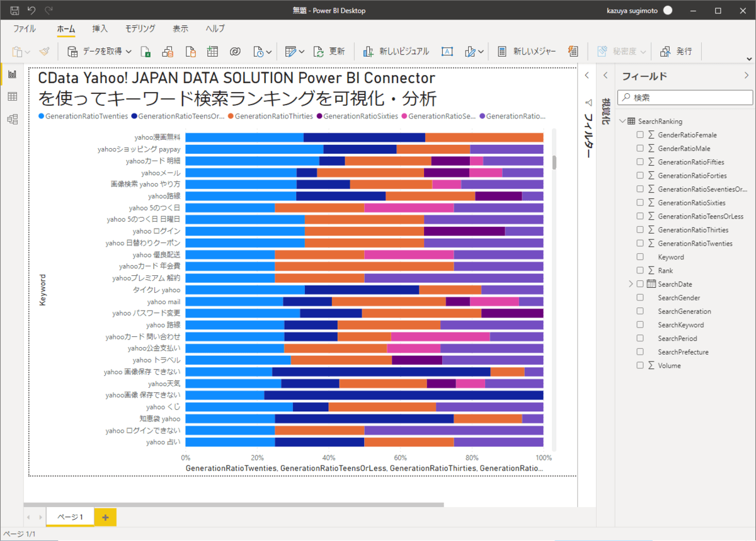Open the クイックメジャー icon
Image resolution: width=756 pixels, height=541 pixels.
(x=573, y=51)
